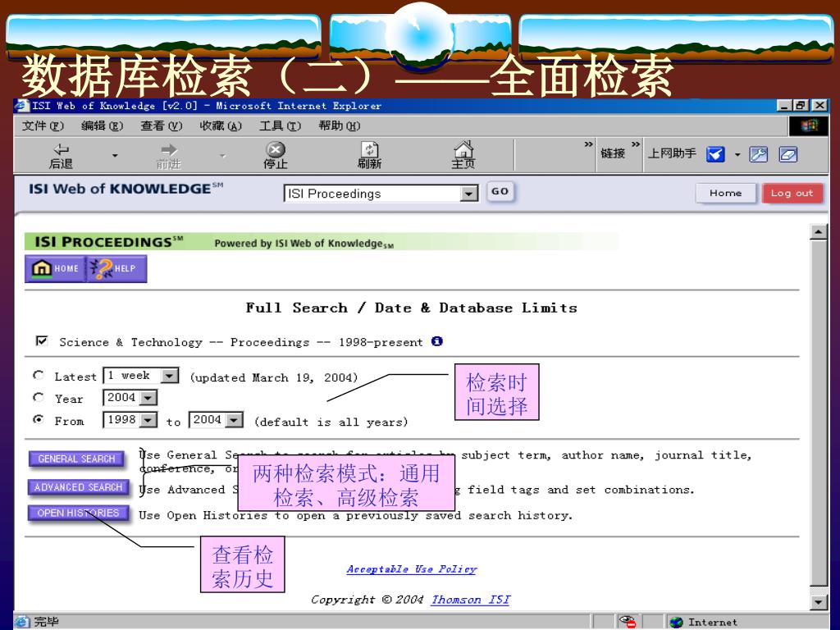Screen dimensions: 840x630
Task: Click the 上网助手 blue checkmark icon
Action: [715, 154]
